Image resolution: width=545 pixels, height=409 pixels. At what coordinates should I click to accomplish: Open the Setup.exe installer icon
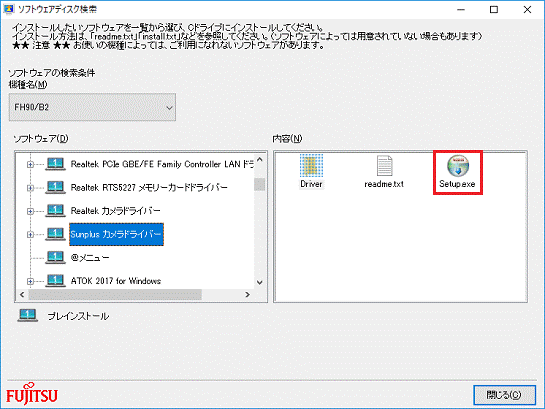(x=458, y=166)
